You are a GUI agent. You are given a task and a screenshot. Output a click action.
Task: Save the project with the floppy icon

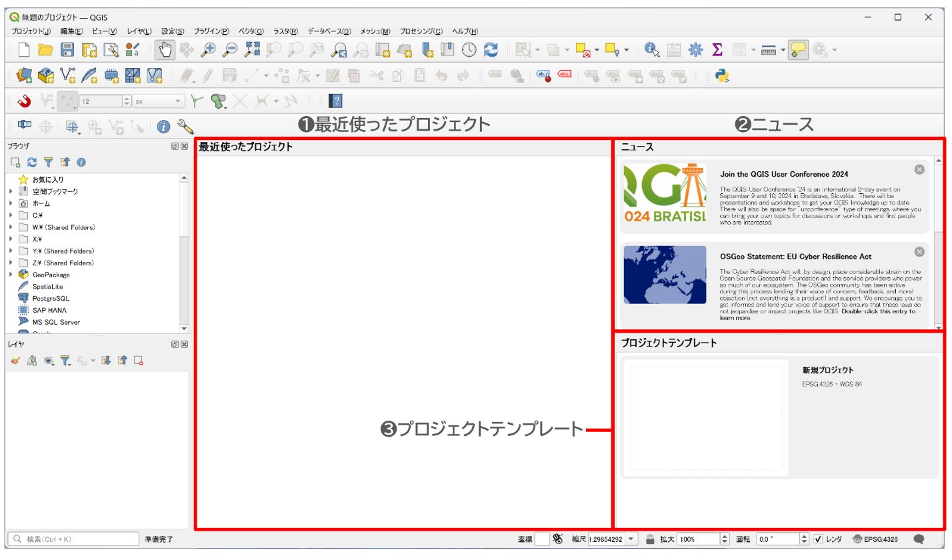[x=67, y=49]
